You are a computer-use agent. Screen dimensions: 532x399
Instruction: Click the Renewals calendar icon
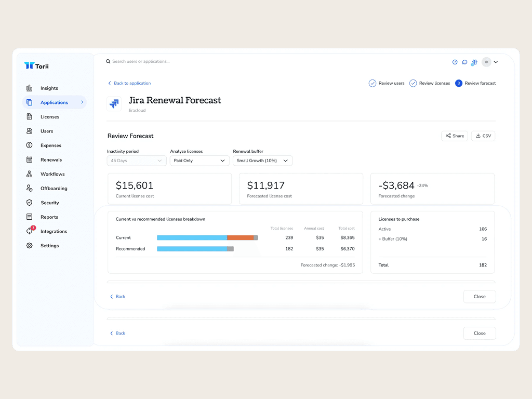30,159
